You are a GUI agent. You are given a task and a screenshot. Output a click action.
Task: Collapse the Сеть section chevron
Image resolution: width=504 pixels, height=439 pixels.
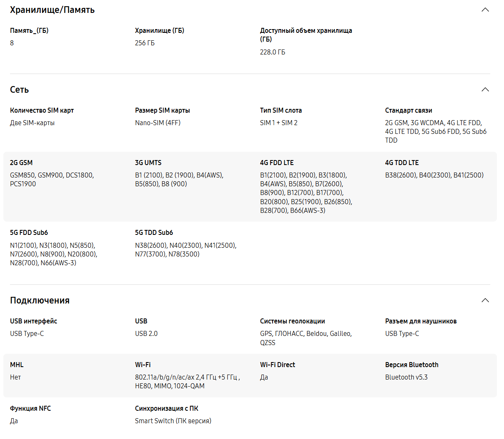(485, 90)
